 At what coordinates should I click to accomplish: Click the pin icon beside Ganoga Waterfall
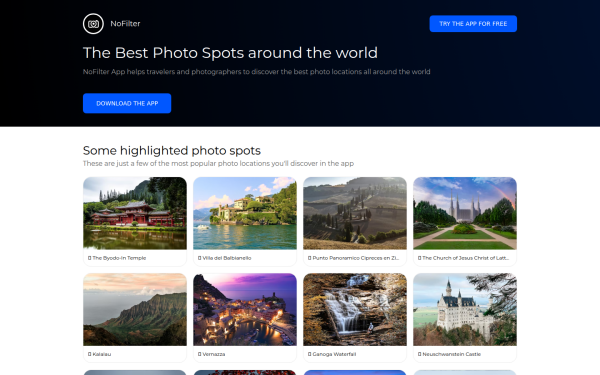[310, 354]
